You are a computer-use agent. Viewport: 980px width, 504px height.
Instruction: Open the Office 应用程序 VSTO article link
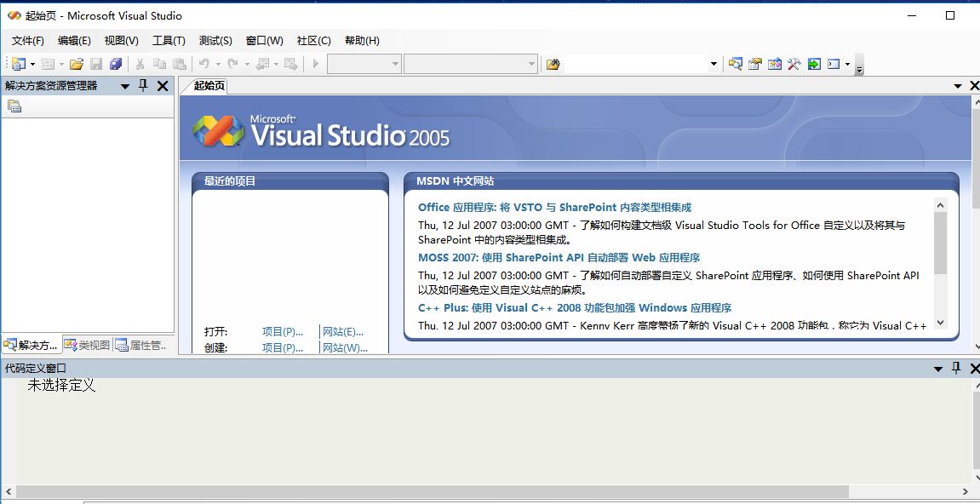pyautogui.click(x=555, y=208)
